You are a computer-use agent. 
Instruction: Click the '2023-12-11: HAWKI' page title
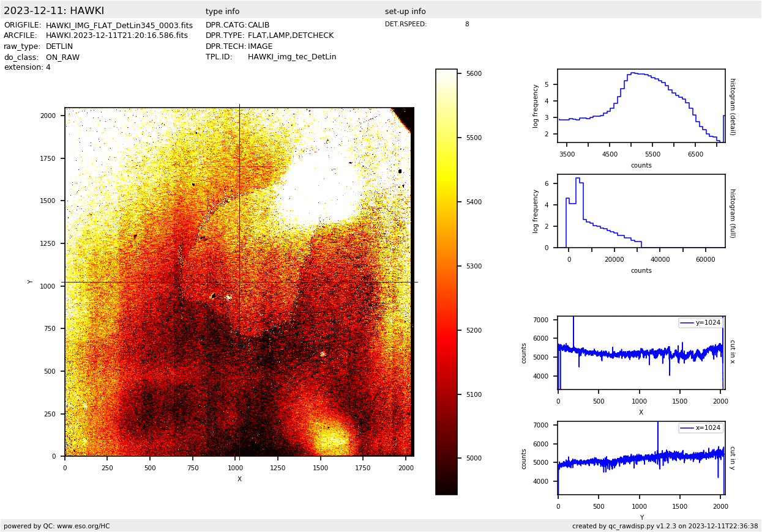click(x=54, y=11)
